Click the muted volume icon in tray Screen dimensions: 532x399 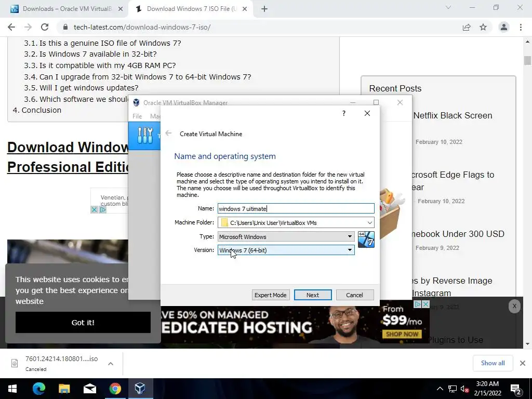pos(464,389)
